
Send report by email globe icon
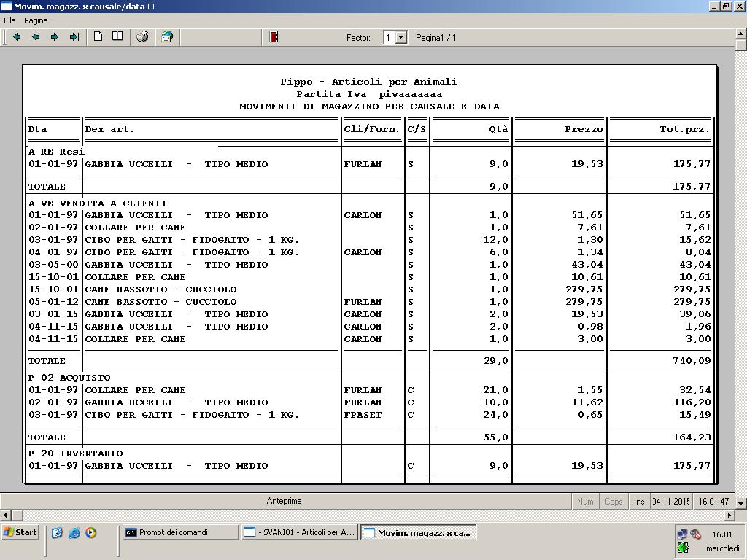tap(167, 36)
